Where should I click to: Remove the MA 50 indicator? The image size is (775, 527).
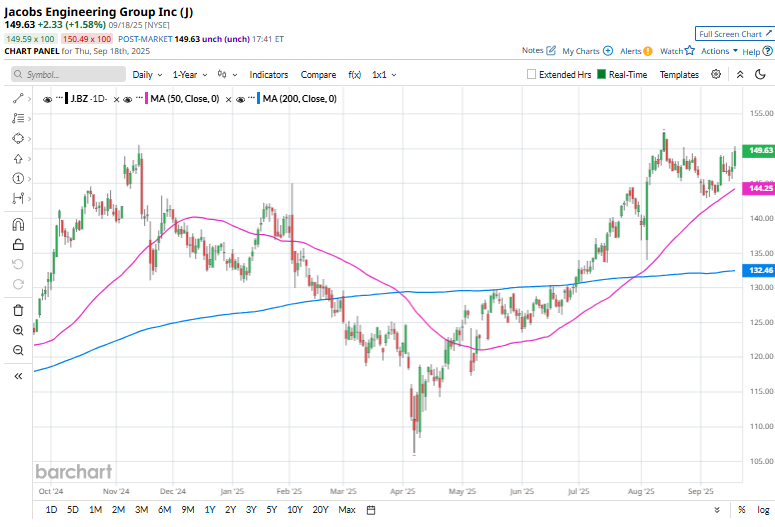(228, 99)
